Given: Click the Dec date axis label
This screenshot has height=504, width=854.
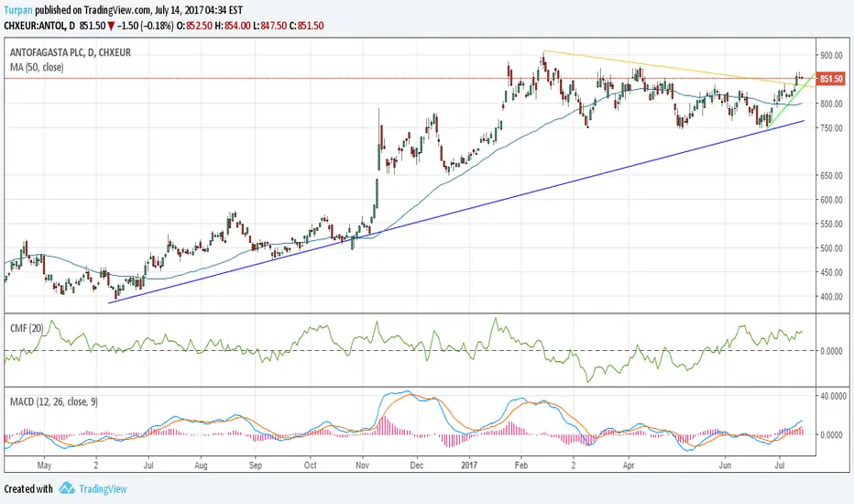Looking at the screenshot, I should [417, 466].
